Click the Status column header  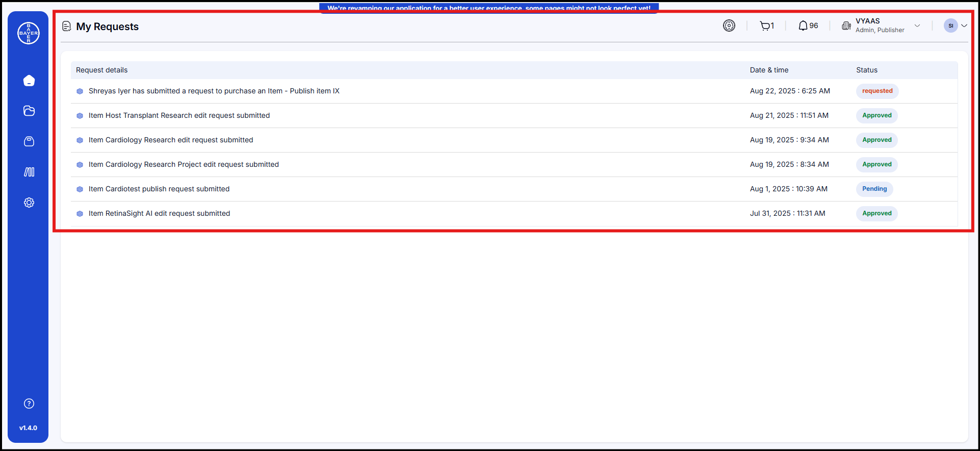point(867,70)
